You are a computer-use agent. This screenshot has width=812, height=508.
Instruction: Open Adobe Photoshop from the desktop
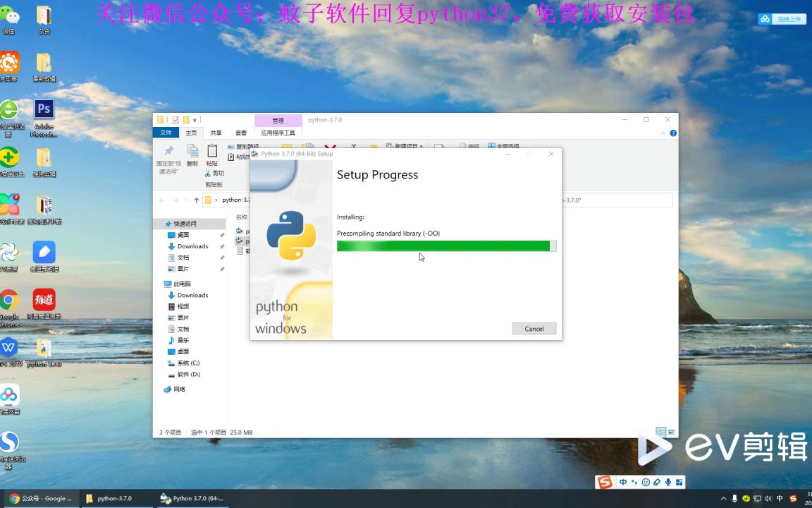pos(44,109)
